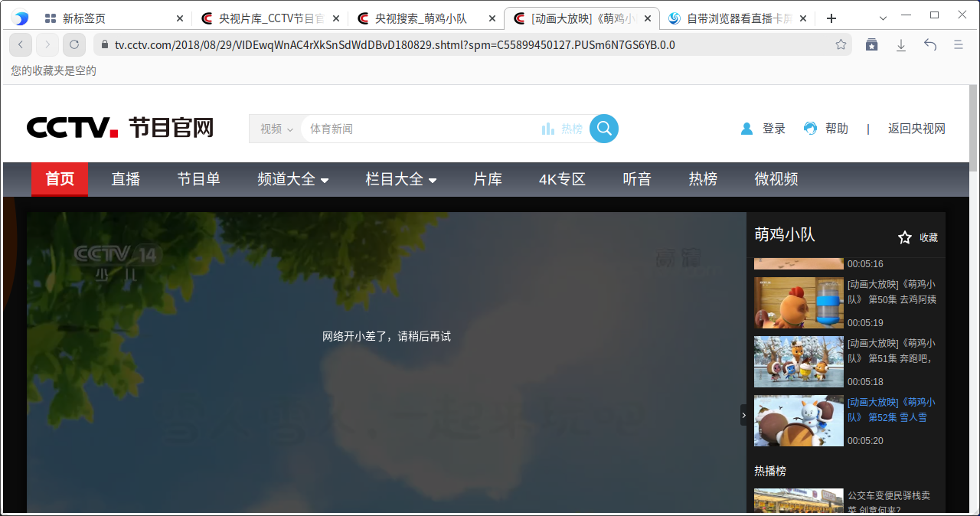This screenshot has height=516, width=980.
Task: Bookmark page with address bar star icon
Action: 841,45
